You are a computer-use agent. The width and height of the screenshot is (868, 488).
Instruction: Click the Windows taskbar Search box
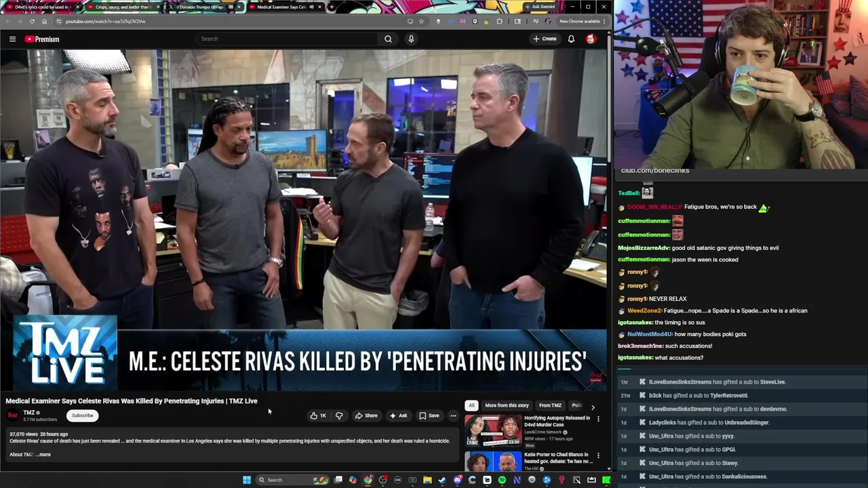292,480
